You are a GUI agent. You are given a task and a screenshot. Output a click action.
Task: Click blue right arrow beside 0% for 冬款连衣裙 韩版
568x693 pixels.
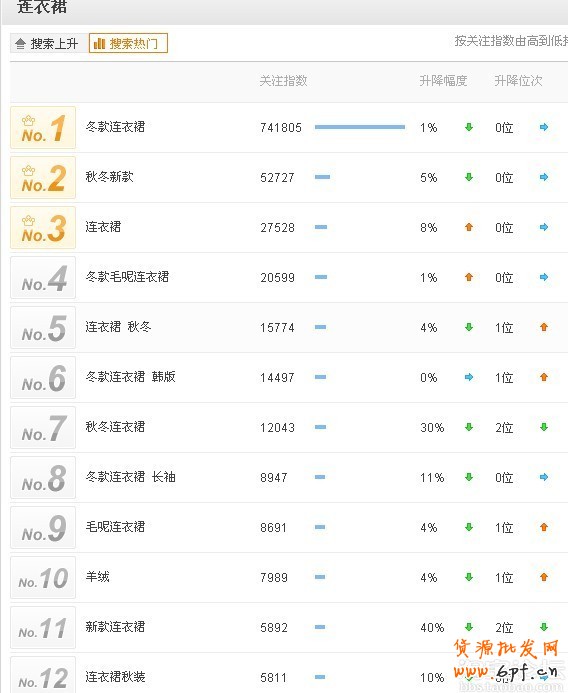click(x=469, y=377)
